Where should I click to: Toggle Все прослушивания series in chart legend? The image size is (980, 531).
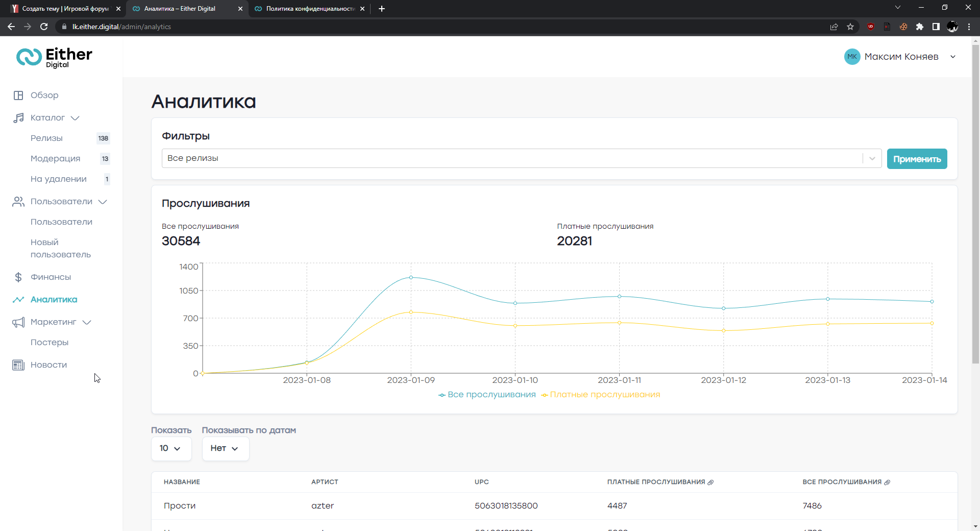coord(487,395)
